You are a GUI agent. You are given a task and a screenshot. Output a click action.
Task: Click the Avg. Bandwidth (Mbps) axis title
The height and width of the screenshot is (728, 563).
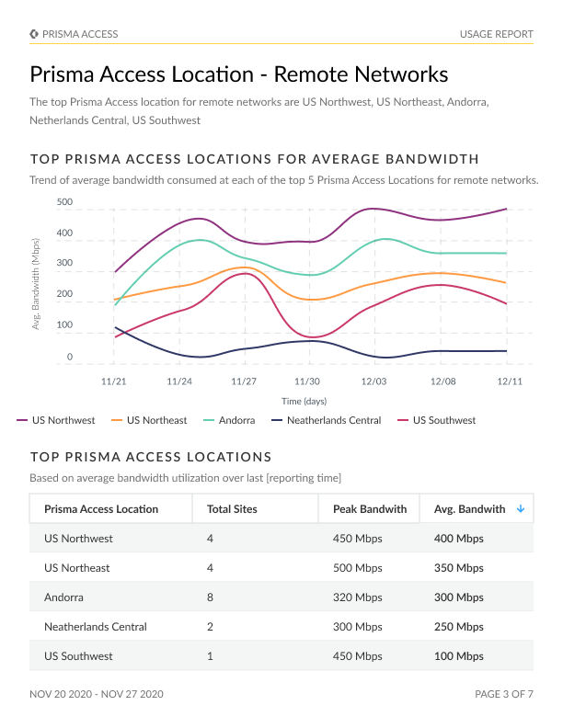point(36,284)
